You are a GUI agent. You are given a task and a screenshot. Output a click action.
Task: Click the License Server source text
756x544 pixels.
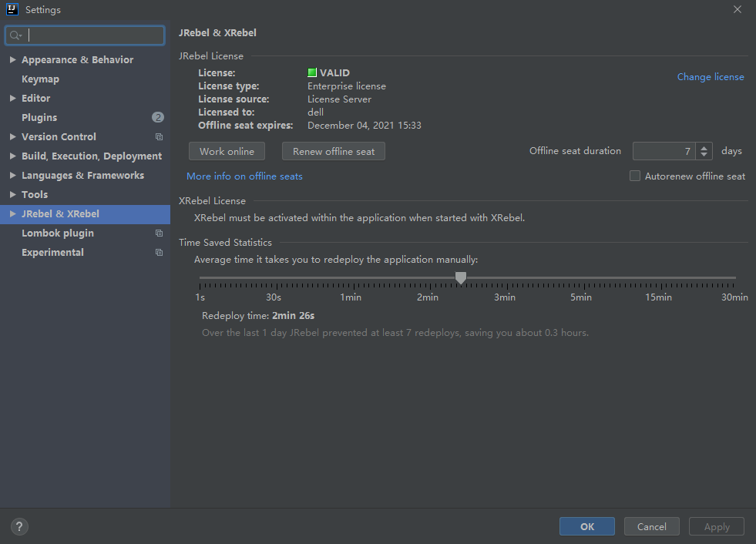339,99
